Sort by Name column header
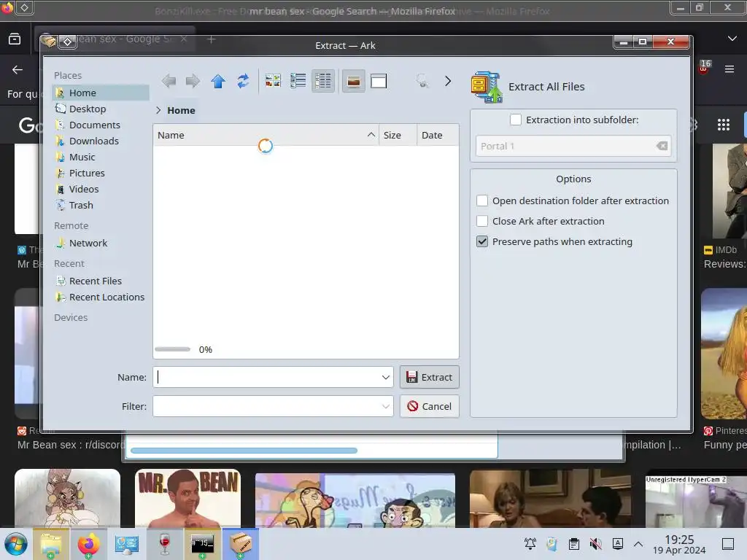Screen dimensions: 747x560 tap(266, 135)
